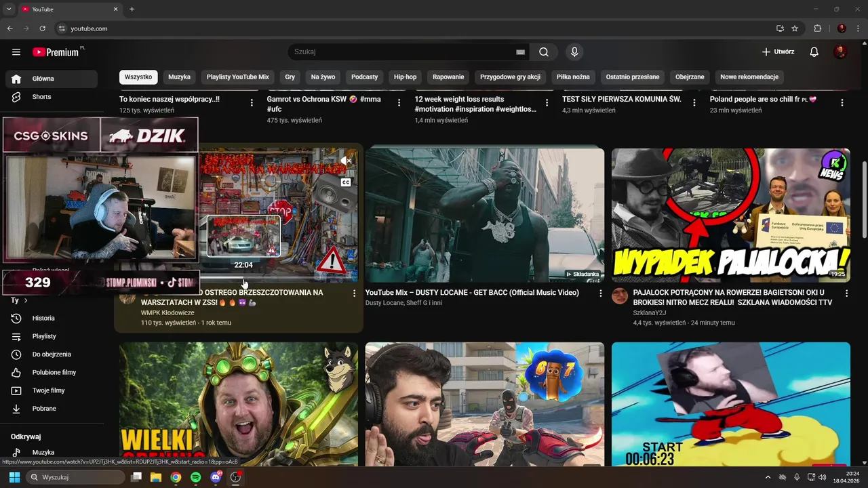Viewport: 868px width, 488px height.
Task: Open Twoje filmy in sidebar
Action: (52, 390)
